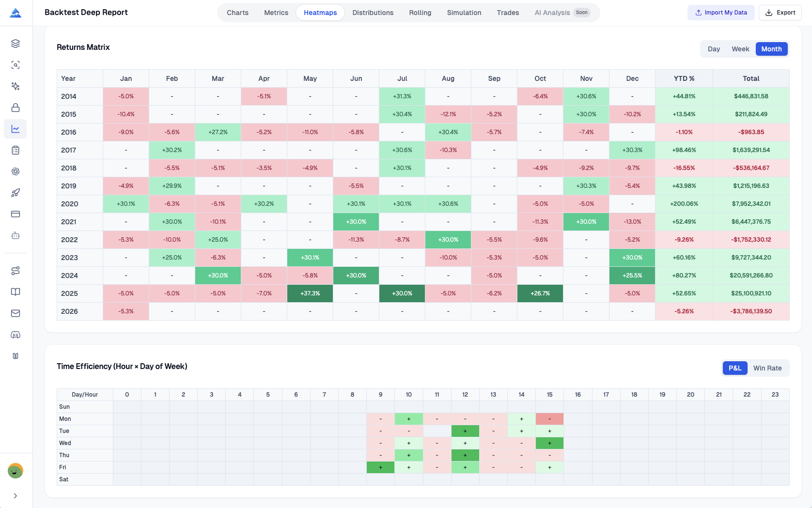Select Day granularity for Returns Matrix
Screen dimensions: 812x508
pyautogui.click(x=714, y=48)
